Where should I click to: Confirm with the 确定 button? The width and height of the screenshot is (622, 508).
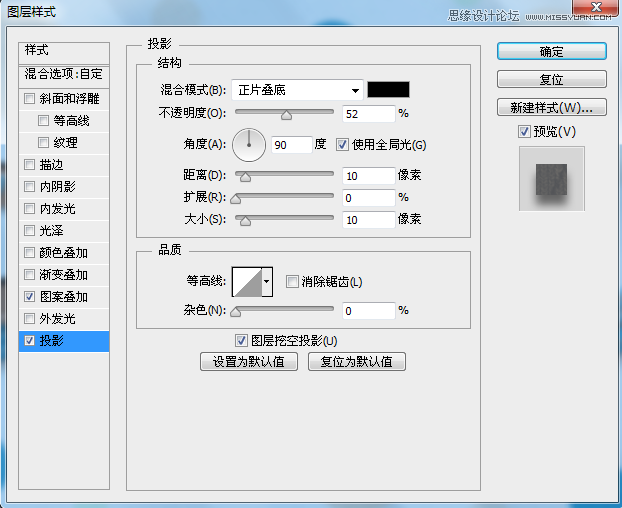552,52
